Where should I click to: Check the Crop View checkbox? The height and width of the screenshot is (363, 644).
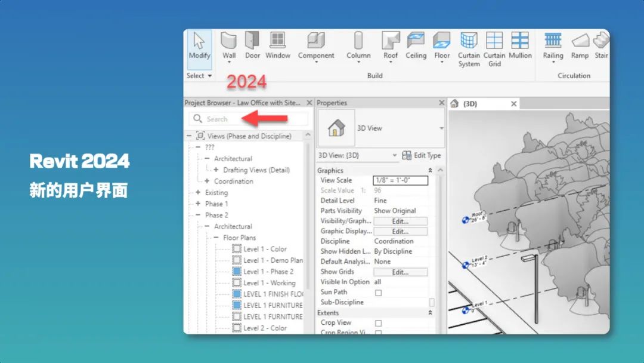pos(379,322)
